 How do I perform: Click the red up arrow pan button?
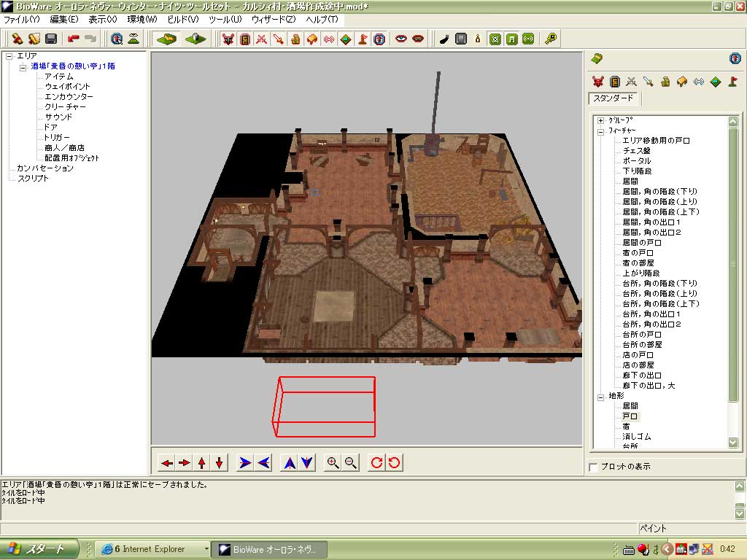click(201, 462)
